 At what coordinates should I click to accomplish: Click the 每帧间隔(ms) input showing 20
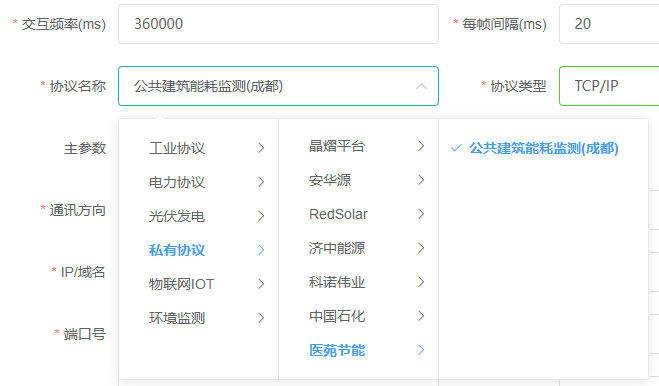(x=609, y=24)
